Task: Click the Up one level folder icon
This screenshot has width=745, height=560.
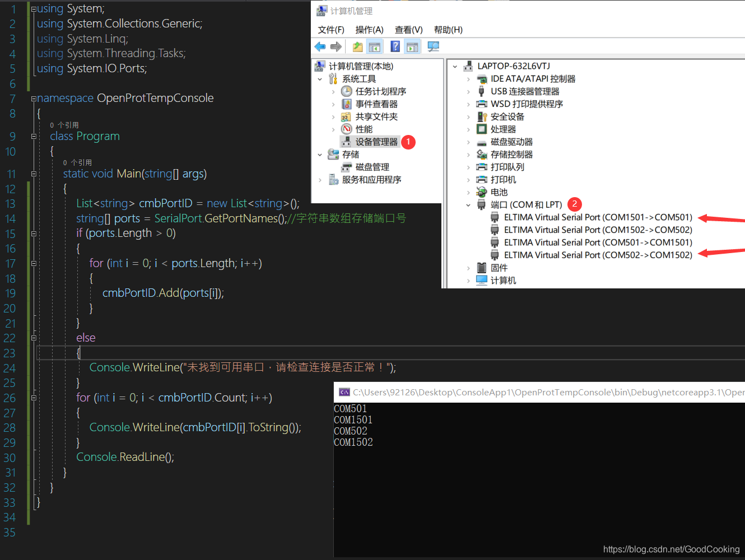Action: pyautogui.click(x=357, y=46)
